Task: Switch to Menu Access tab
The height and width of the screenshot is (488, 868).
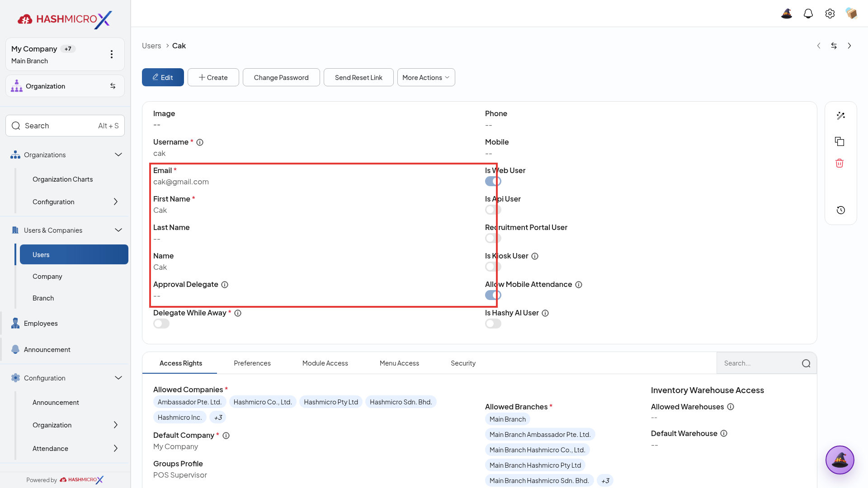Action: click(x=399, y=363)
